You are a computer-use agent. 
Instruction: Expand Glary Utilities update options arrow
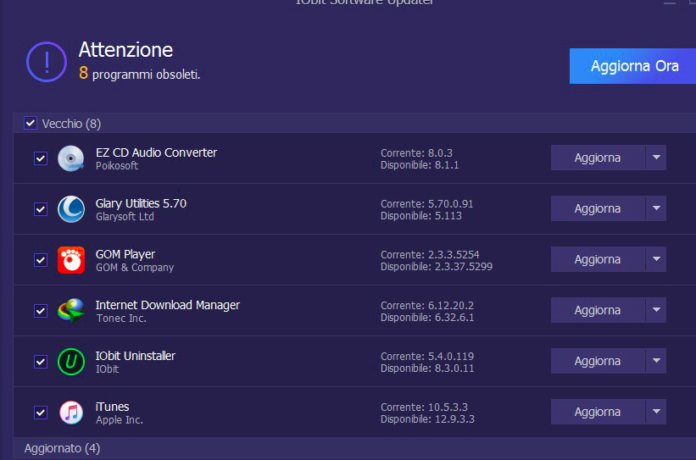656,209
